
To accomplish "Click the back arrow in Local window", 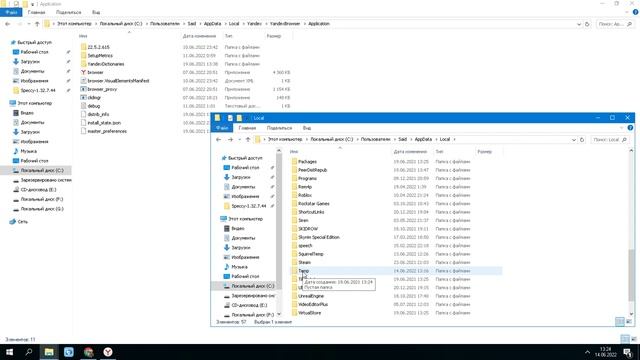I will pos(218,140).
